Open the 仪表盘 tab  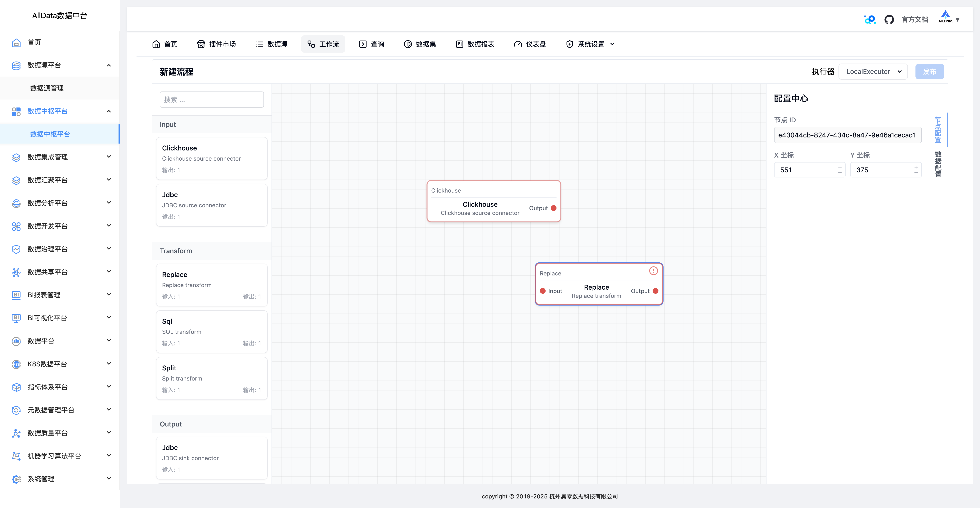(530, 44)
